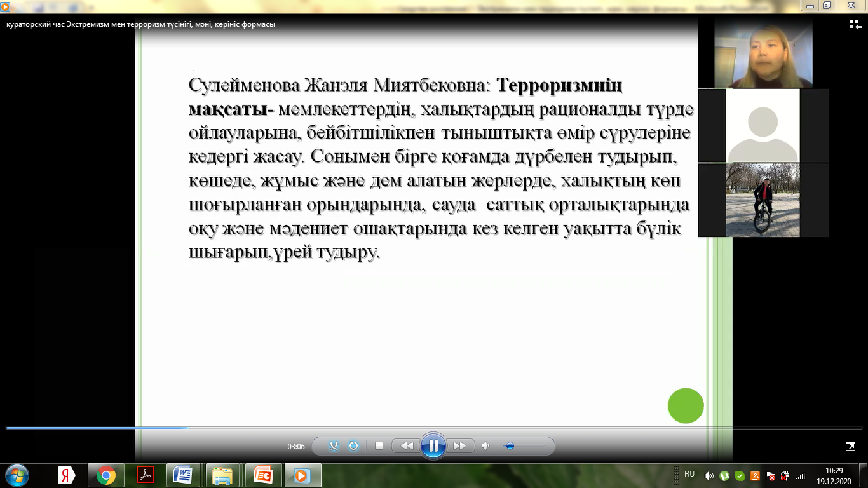Close the background window
The image size is (868, 488).
tap(851, 5)
